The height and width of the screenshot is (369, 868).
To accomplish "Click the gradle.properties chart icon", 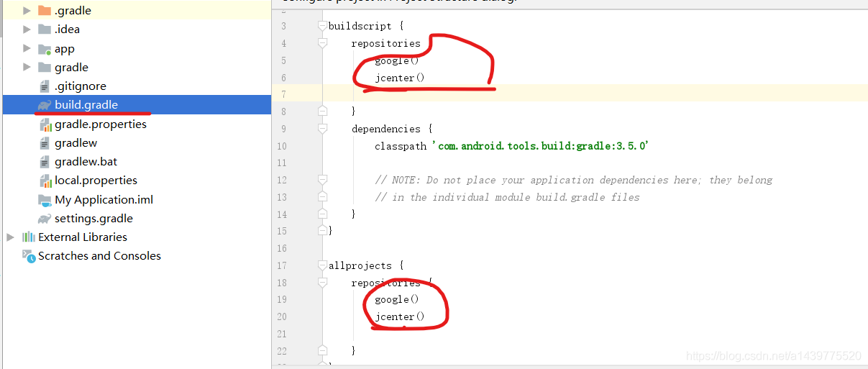I will point(46,124).
